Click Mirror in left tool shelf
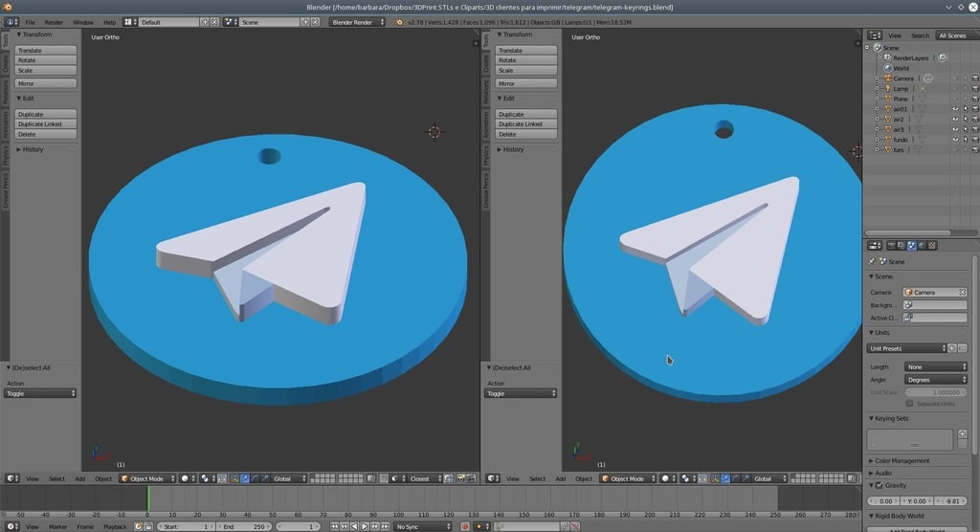 point(46,83)
